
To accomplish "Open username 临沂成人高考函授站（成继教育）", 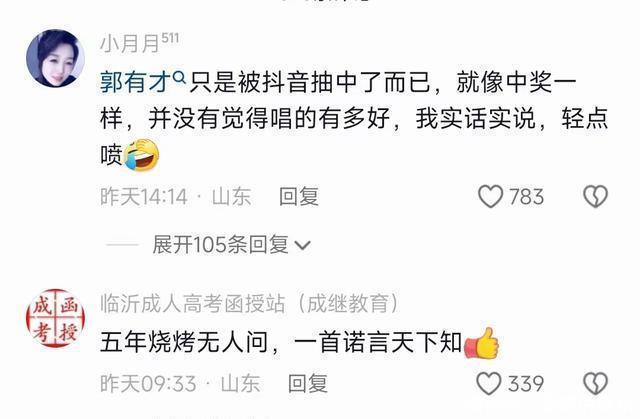I will pyautogui.click(x=249, y=304).
